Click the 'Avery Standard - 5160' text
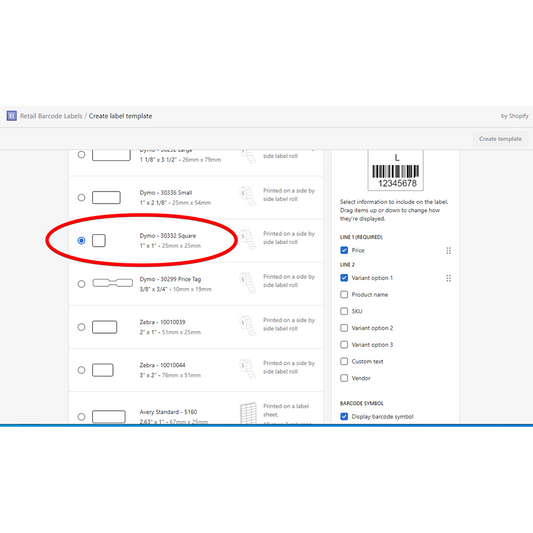This screenshot has height=533, width=533. 168,412
